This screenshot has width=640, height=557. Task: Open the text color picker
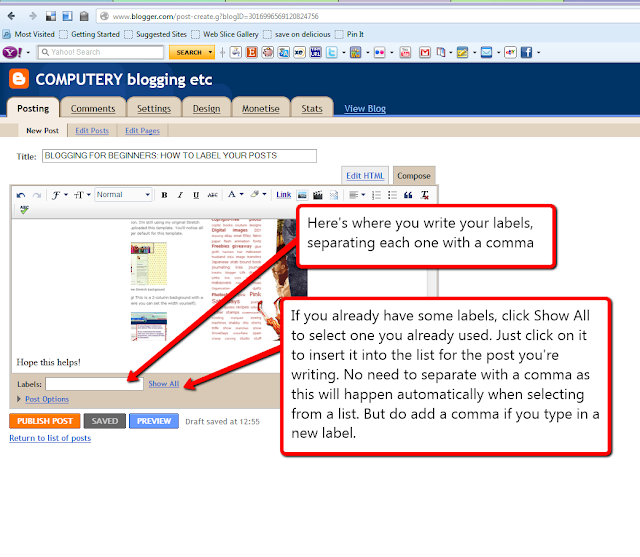click(x=236, y=195)
